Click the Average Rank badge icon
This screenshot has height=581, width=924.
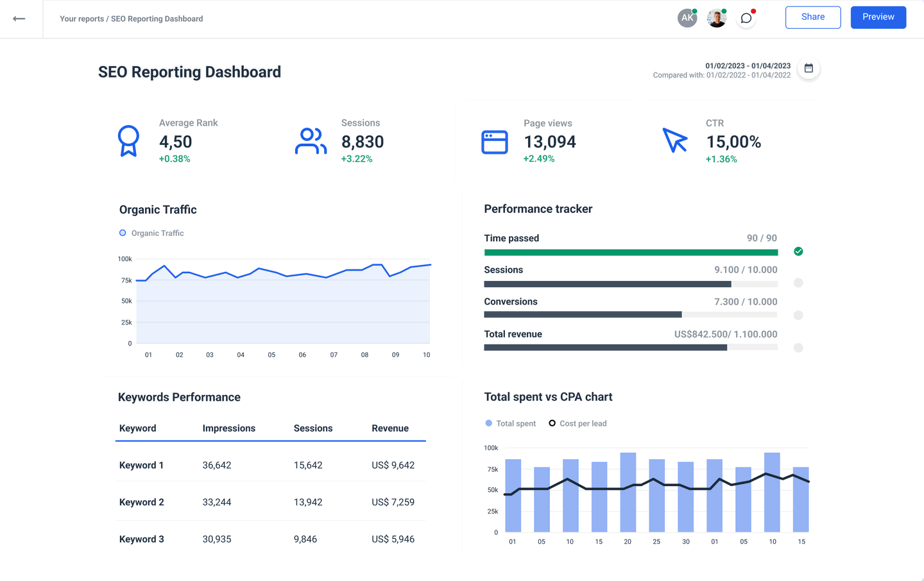pyautogui.click(x=128, y=140)
